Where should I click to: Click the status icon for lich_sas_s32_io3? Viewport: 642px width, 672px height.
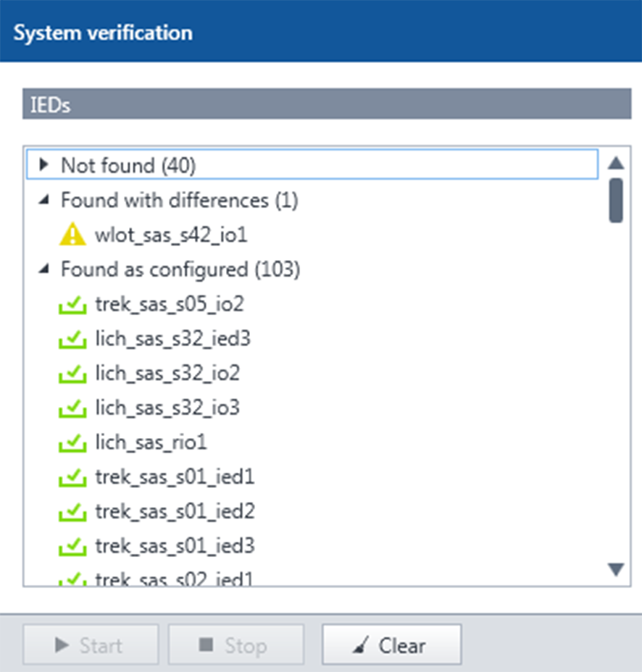(x=72, y=408)
